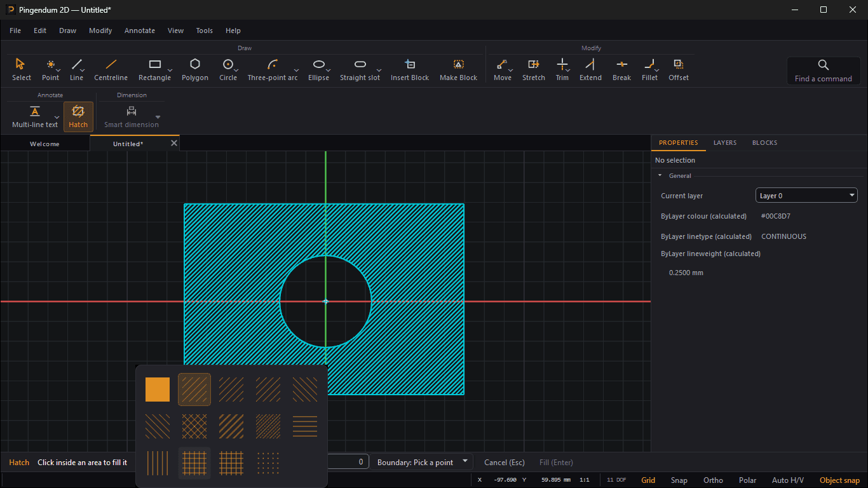Viewport: 868px width, 488px height.
Task: Choose the Offset tool
Action: pyautogui.click(x=678, y=69)
